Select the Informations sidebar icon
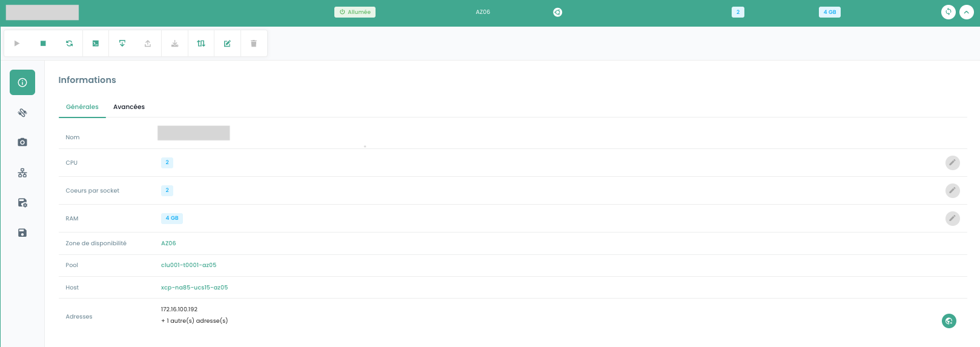Screen dimensions: 980x347 (22, 82)
